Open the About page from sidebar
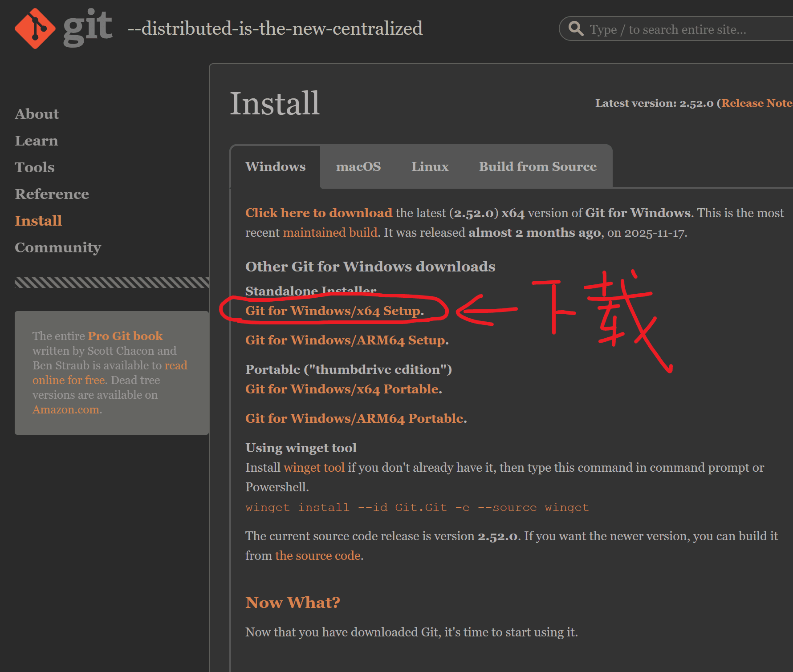The width and height of the screenshot is (793, 672). [x=37, y=114]
